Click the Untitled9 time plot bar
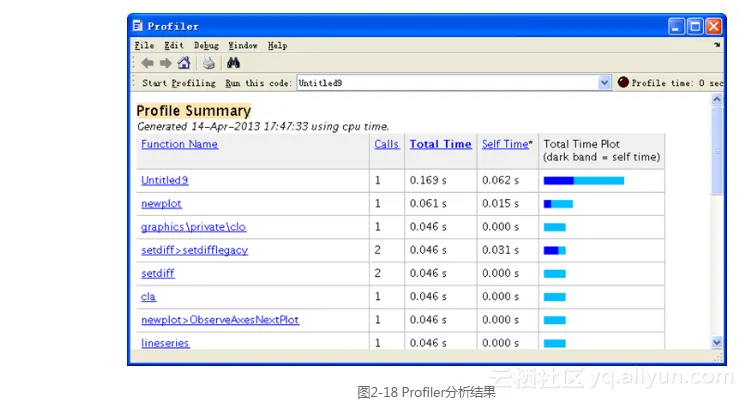745x400 pixels. click(x=583, y=181)
